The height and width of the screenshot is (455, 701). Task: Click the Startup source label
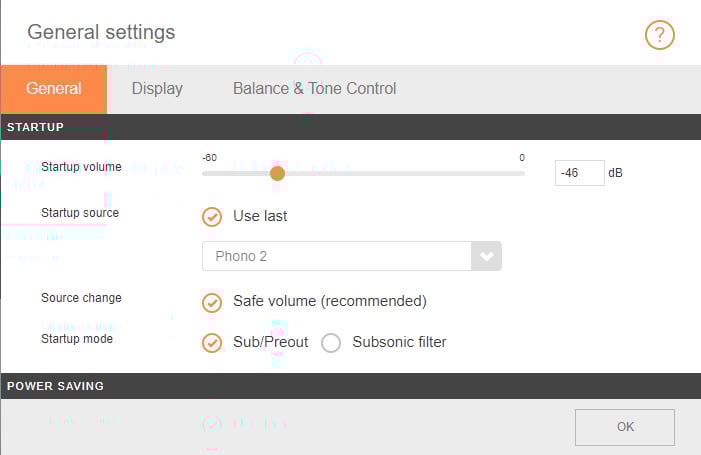[80, 213]
